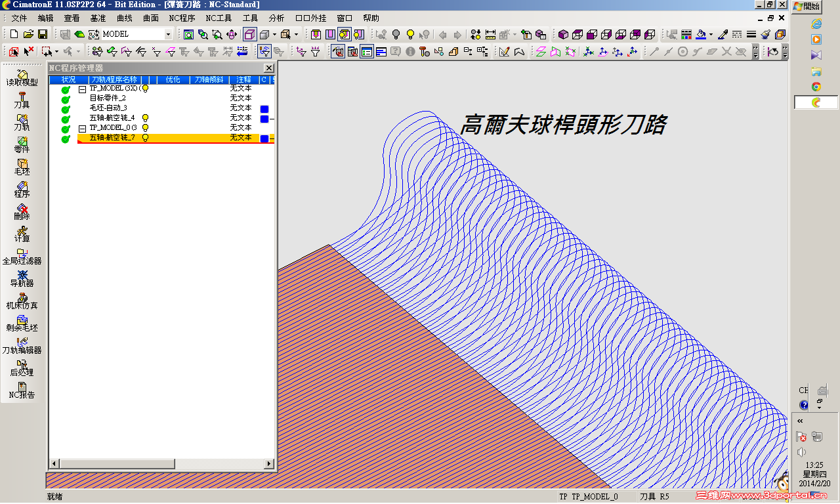
Task: Open the 文件 (File) menu
Action: (x=20, y=18)
